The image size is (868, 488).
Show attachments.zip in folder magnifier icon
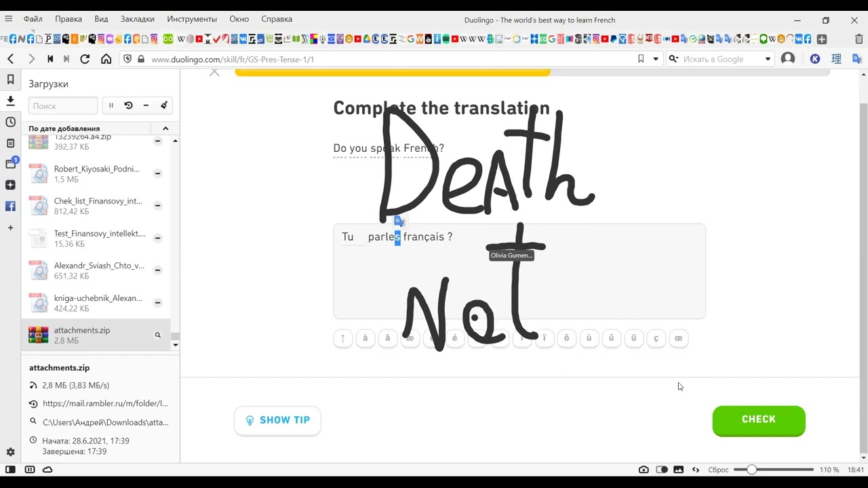pos(158,335)
